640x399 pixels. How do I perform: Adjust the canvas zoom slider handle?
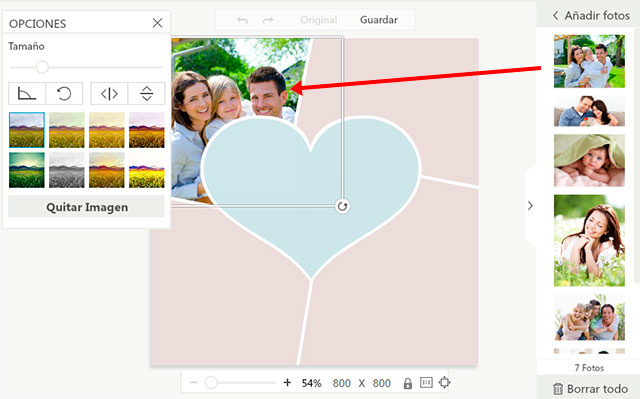pyautogui.click(x=211, y=383)
